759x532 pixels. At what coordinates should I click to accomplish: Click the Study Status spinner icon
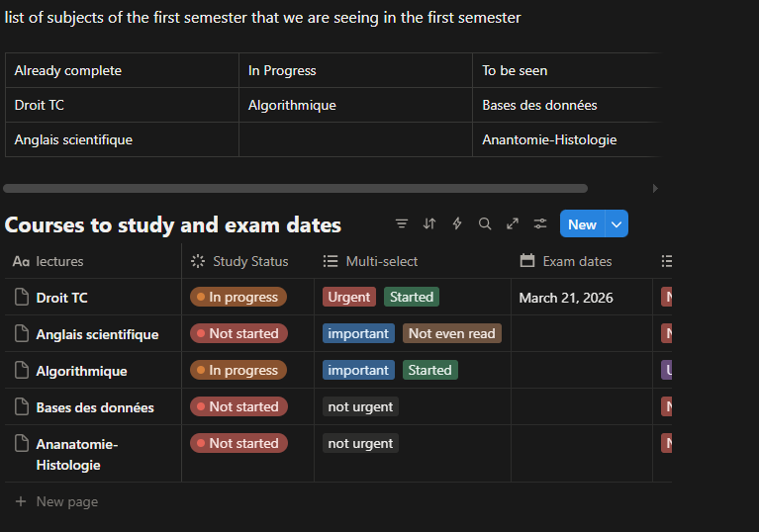(198, 261)
